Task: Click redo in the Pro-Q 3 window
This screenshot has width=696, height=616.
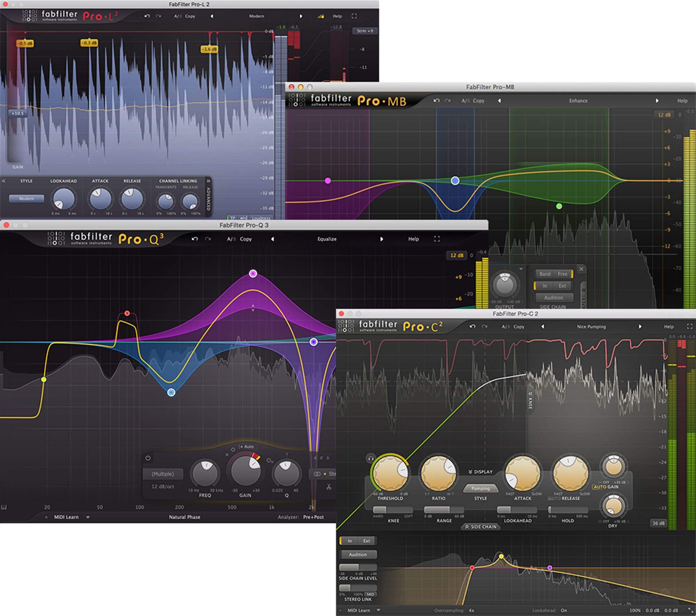Action: pos(208,239)
